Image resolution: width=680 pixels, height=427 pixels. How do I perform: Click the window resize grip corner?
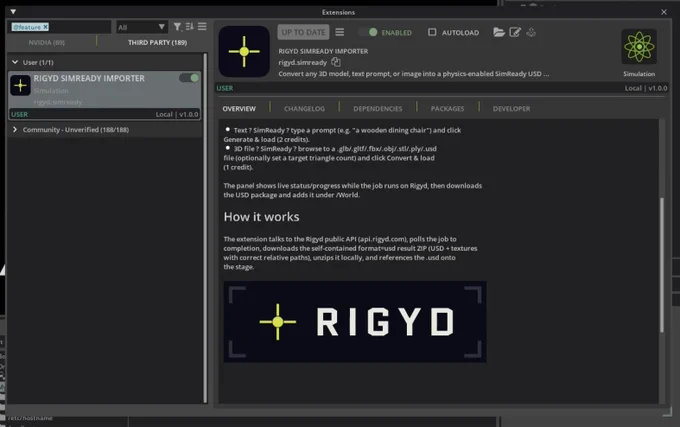(667, 413)
